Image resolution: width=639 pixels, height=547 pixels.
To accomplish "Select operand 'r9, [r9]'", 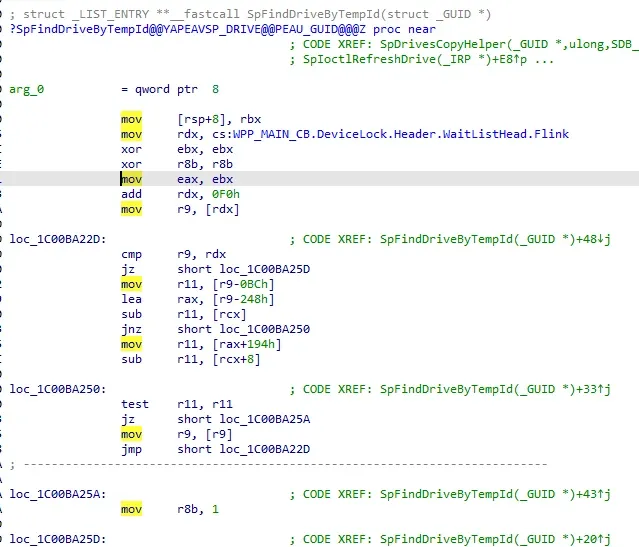I will coord(205,435).
